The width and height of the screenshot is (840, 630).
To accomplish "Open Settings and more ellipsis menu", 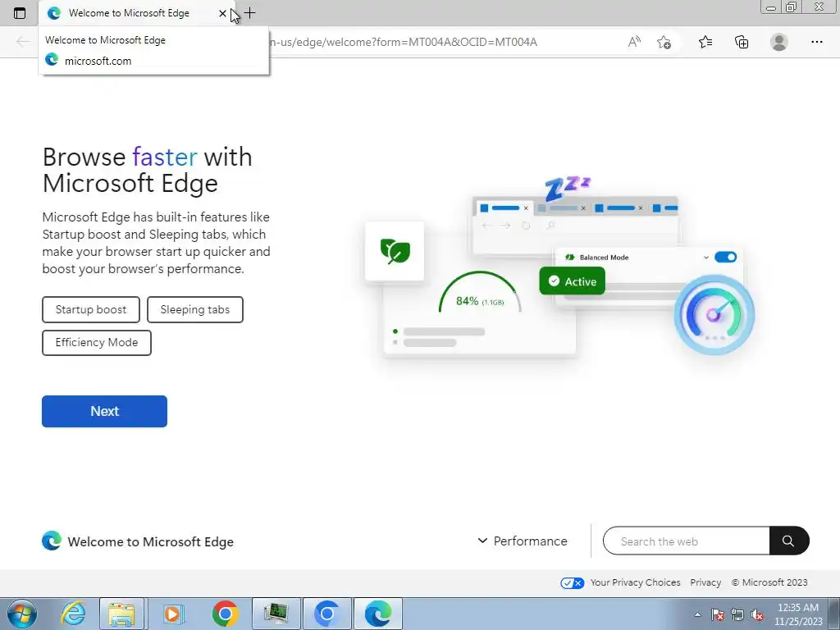I will pos(816,42).
